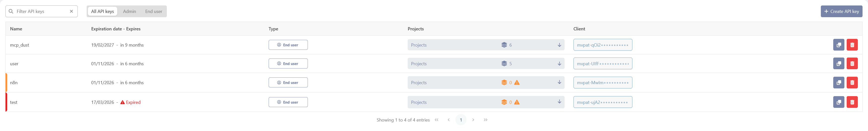
Task: Expand Projects dropdown for mcp_dust
Action: tap(559, 45)
